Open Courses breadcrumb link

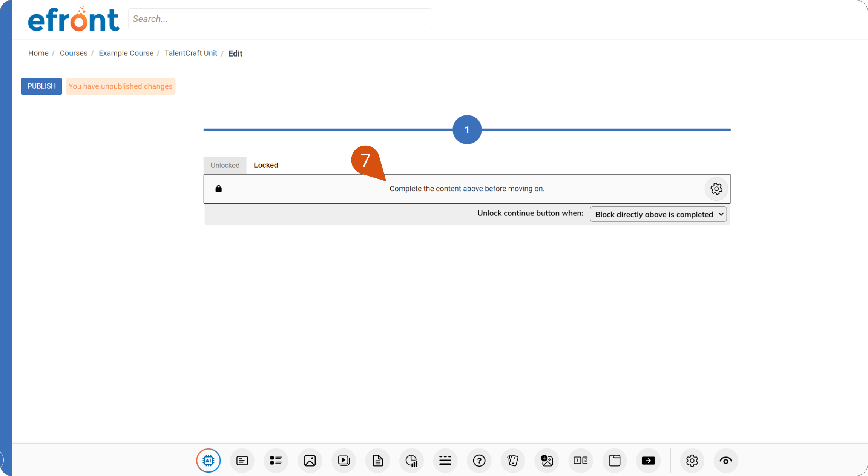pyautogui.click(x=74, y=53)
